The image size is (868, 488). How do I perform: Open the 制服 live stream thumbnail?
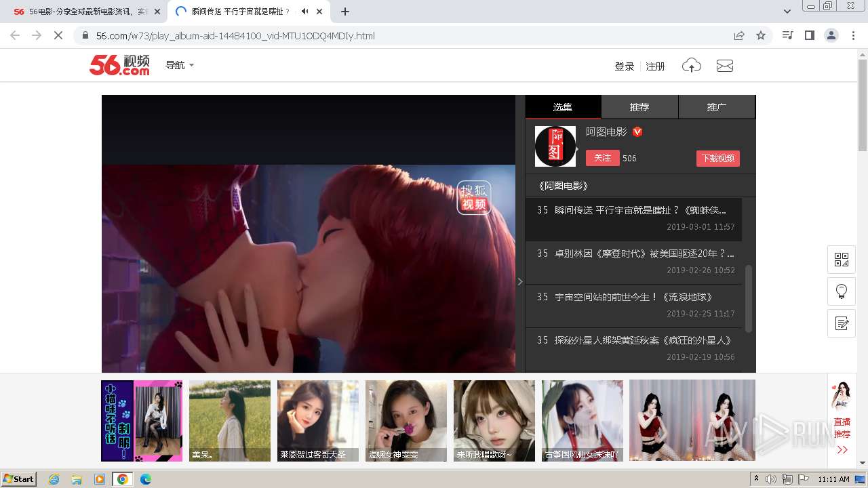point(142,421)
